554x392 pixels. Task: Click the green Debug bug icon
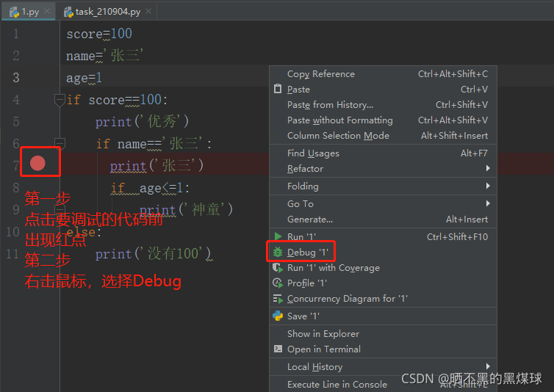pyautogui.click(x=278, y=252)
